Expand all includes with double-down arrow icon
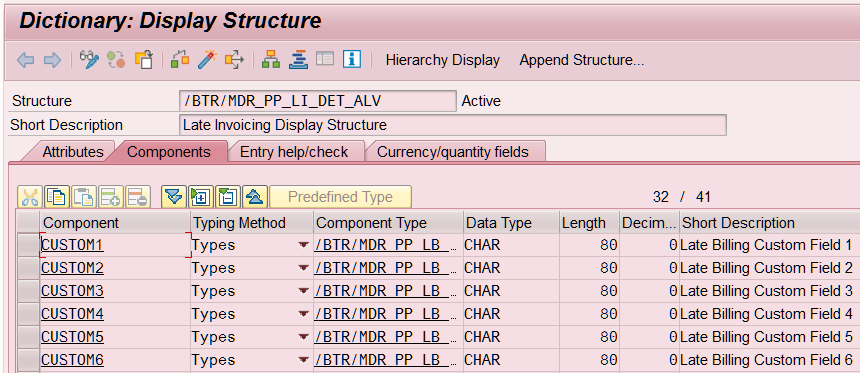The height and width of the screenshot is (373, 860). click(x=174, y=197)
